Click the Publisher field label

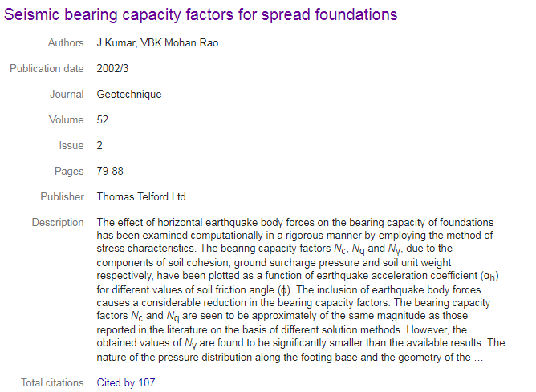coord(63,196)
